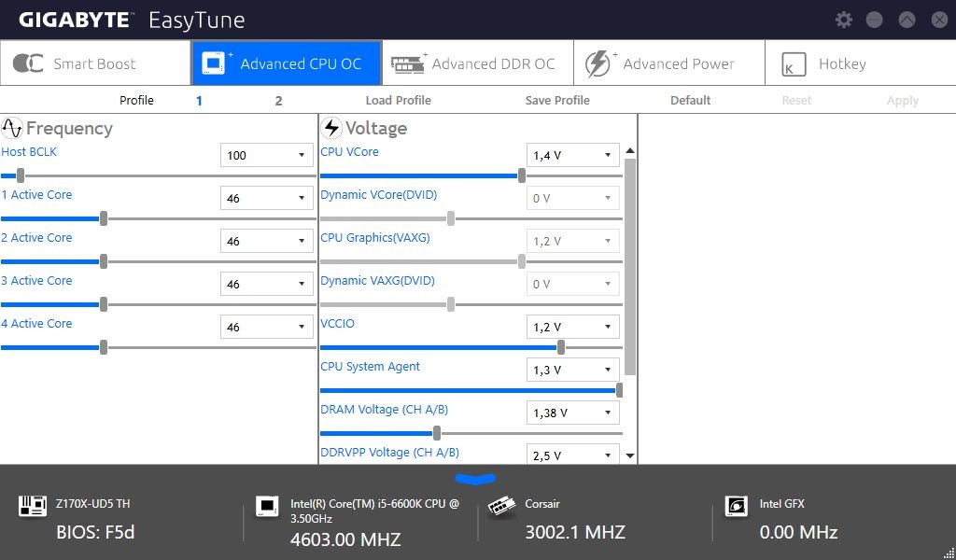Click the Advanced DDR OC memory icon

pyautogui.click(x=407, y=64)
